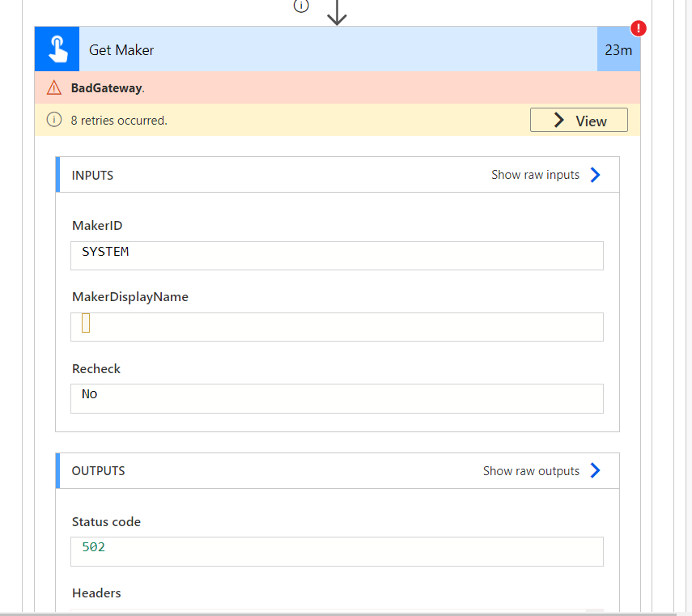This screenshot has width=692, height=616.
Task: Click the red error badge on Get Maker
Action: pos(638,28)
